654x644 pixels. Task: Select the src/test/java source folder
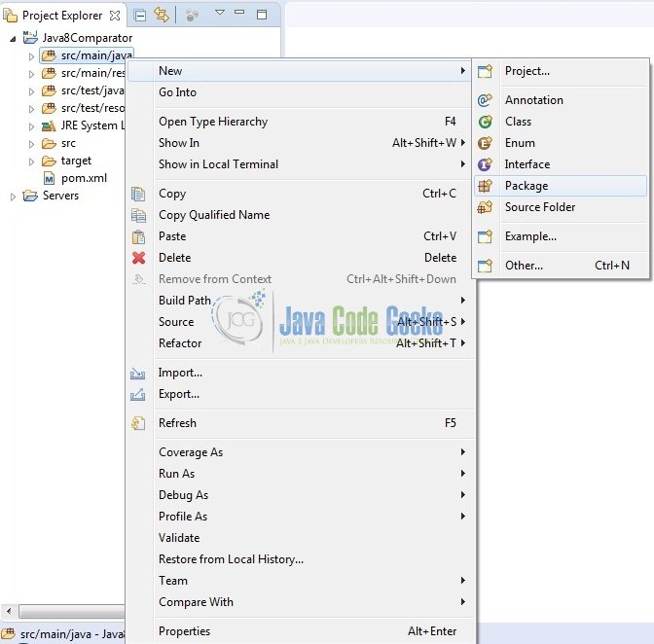click(x=92, y=90)
